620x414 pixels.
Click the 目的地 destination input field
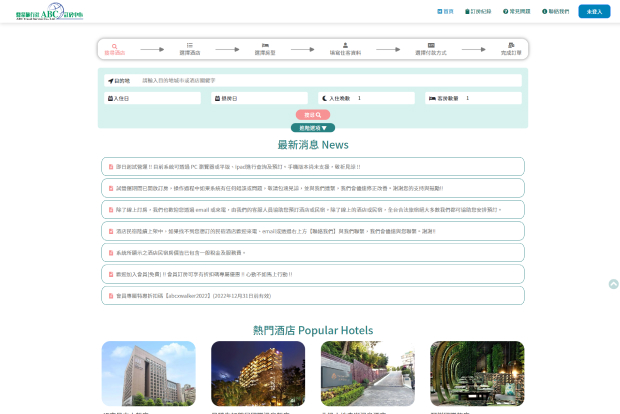(x=313, y=80)
